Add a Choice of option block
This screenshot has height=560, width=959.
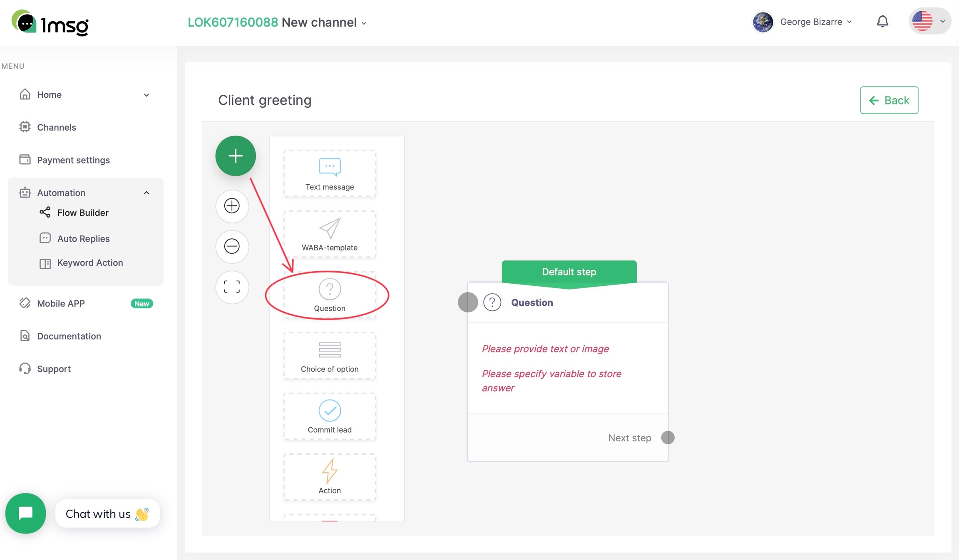(329, 356)
